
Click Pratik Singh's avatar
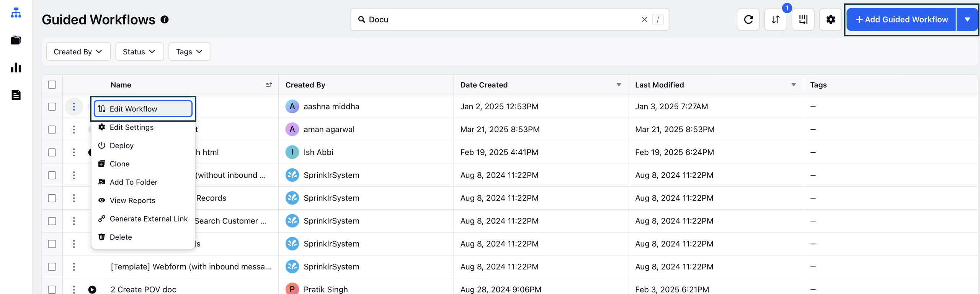click(292, 289)
